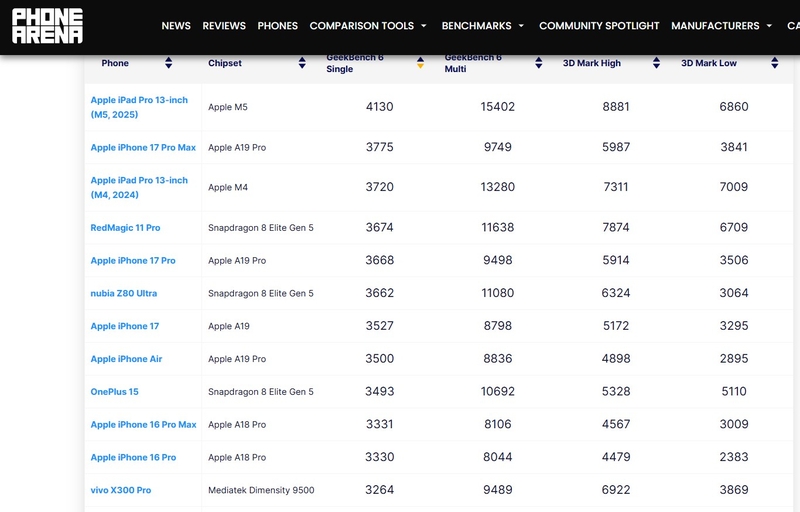This screenshot has height=512, width=800.
Task: Open Apple iPad Pro 13-inch (M4, 2024) link
Action: [139, 187]
